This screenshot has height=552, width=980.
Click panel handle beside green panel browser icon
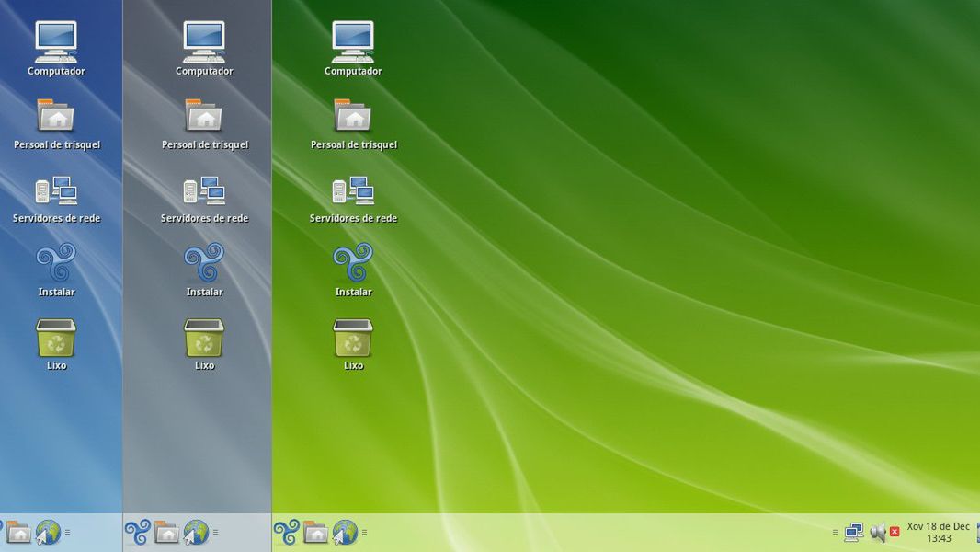[x=364, y=532]
